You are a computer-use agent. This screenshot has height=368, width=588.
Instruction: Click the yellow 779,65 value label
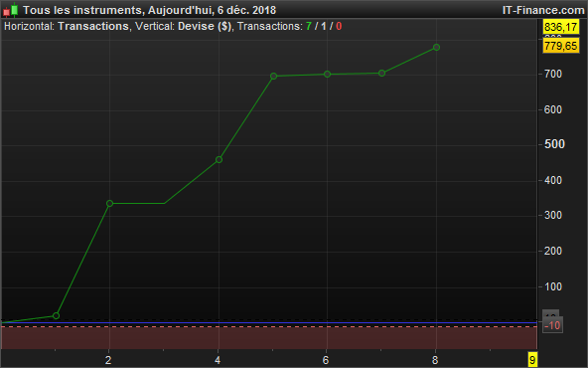pos(561,46)
